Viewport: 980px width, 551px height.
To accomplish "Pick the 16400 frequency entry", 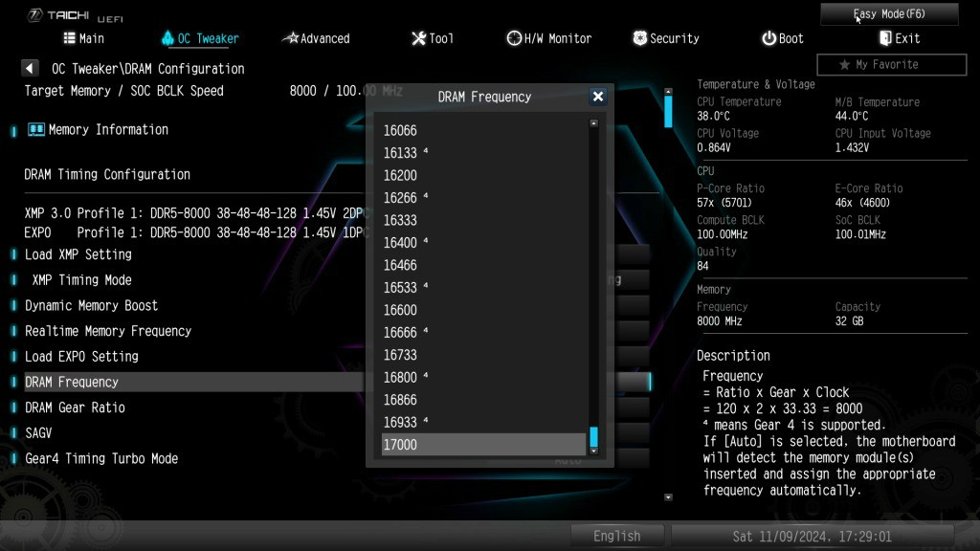I will [483, 243].
